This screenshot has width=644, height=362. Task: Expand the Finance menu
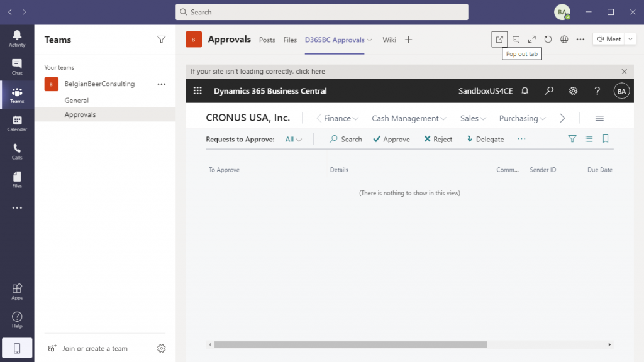click(341, 118)
